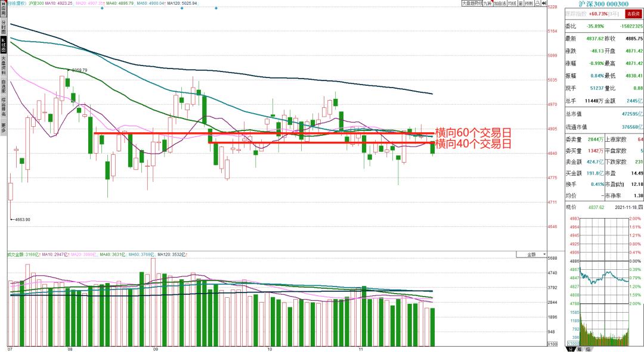Viewport: 644px width, 352px height.
Task: Click the 市盈 14.49 value
Action: tap(637, 173)
